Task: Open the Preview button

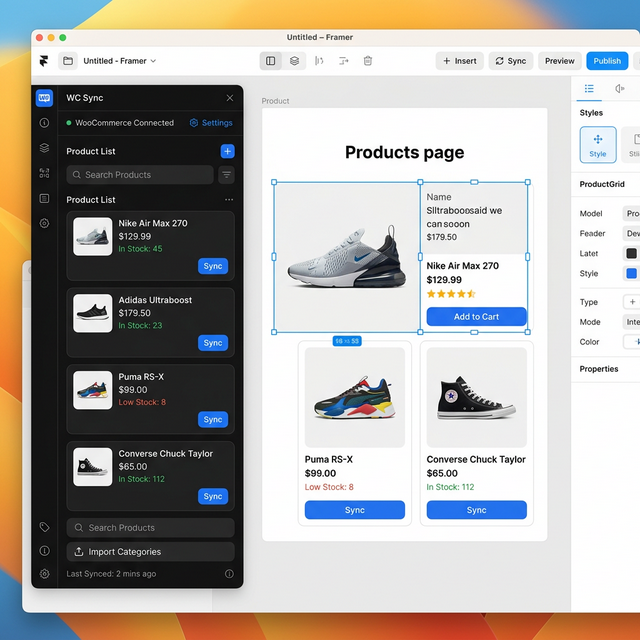Action: [x=560, y=61]
